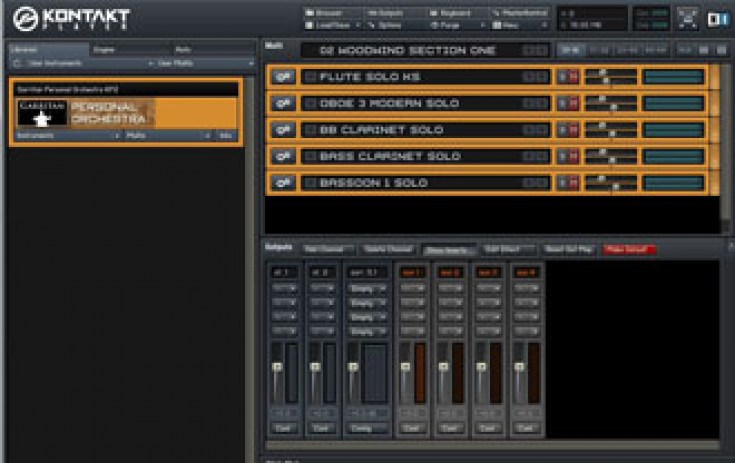Select the 01-16 rack page
Screen dimensions: 735x463
(570, 50)
